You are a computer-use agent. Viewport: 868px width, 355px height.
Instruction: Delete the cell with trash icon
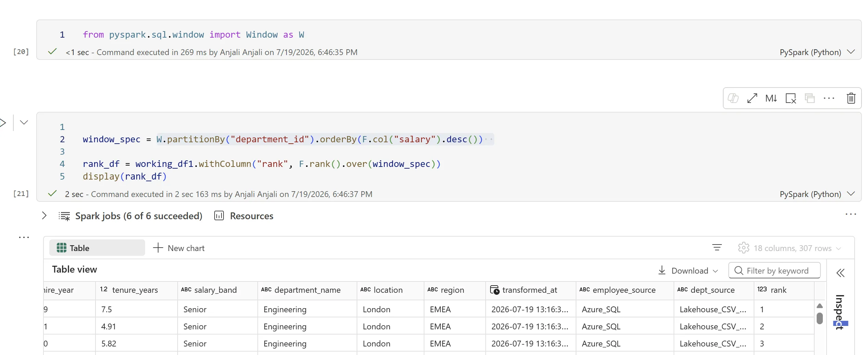pyautogui.click(x=851, y=98)
